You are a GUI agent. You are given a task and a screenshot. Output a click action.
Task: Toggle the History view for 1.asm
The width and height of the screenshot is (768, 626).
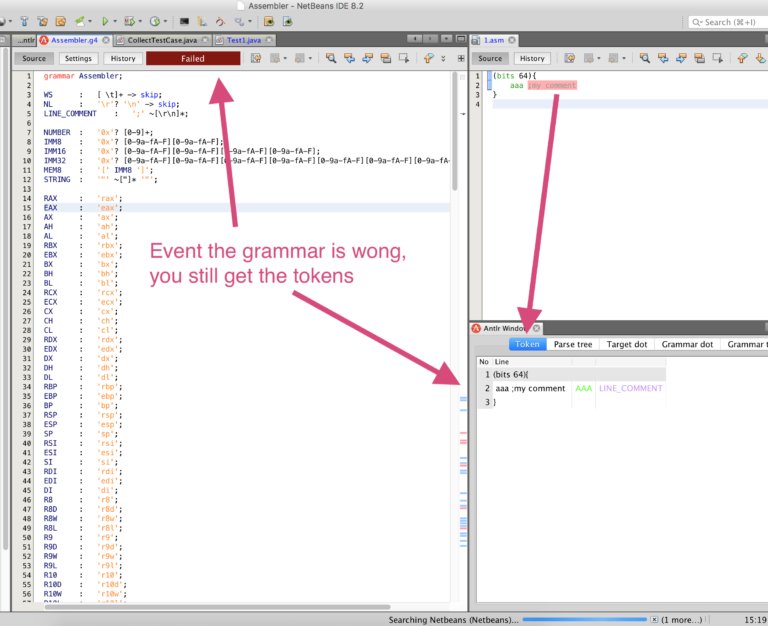point(532,58)
